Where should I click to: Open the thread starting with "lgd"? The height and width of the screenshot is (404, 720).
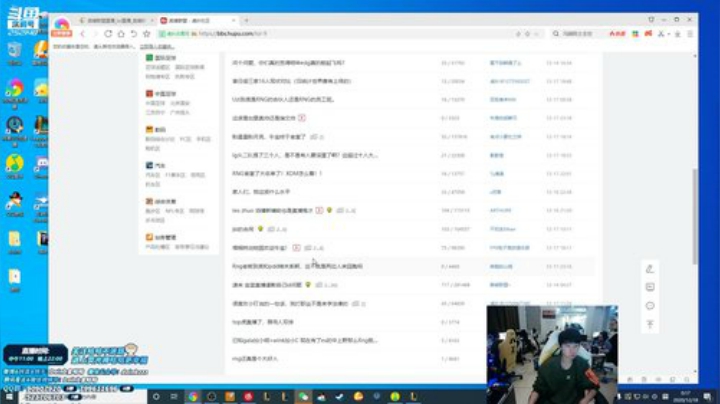pos(305,156)
